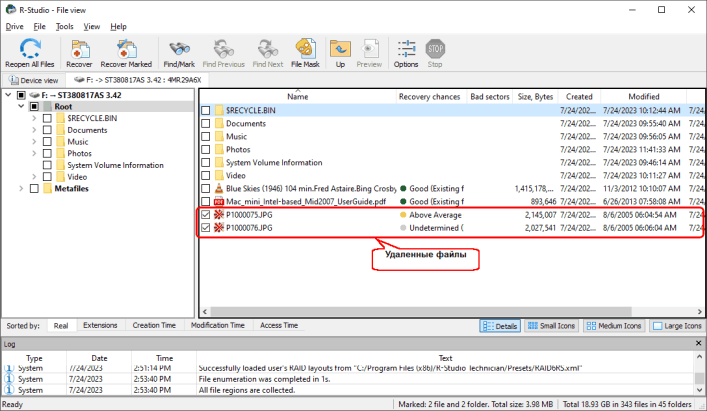Click the Preview toolbar icon

[369, 49]
